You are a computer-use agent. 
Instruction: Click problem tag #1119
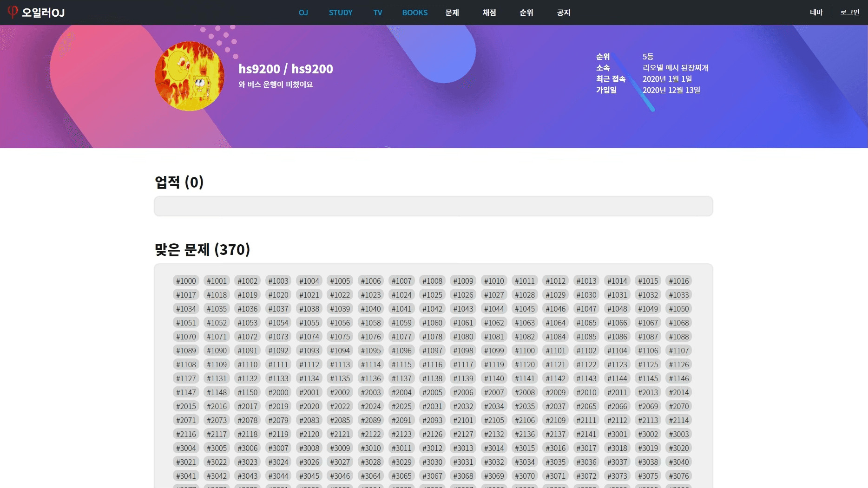point(494,364)
